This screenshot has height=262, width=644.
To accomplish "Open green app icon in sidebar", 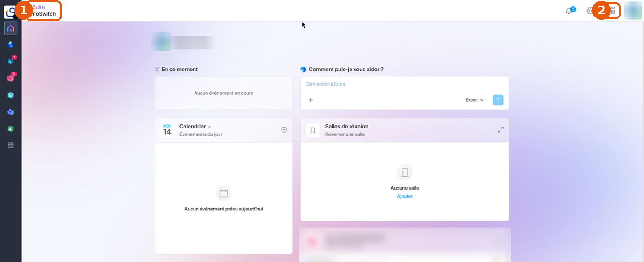I will pos(11,128).
